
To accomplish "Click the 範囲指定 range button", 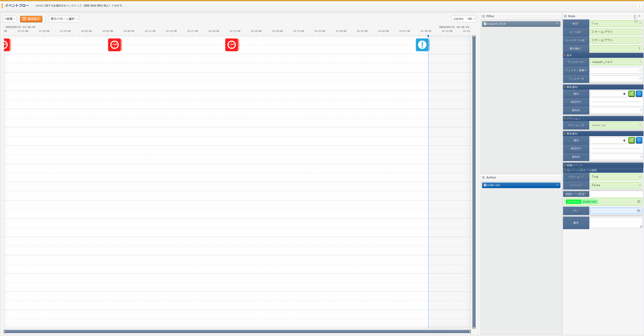I will coord(31,19).
